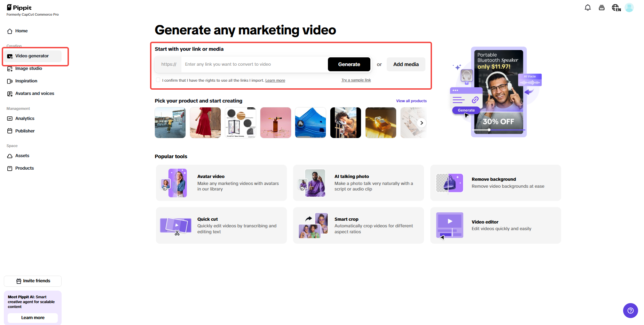The image size is (644, 325).
Task: Click View all products
Action: pyautogui.click(x=411, y=101)
